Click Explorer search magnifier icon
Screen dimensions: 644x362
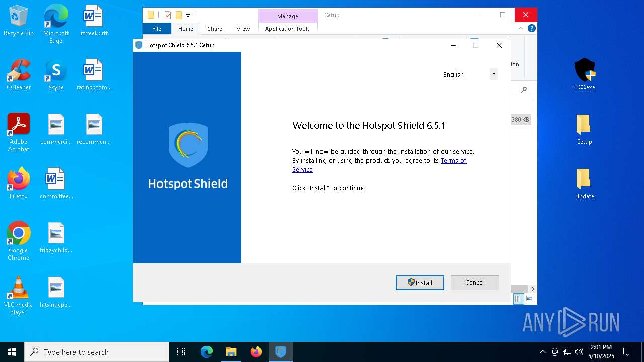click(524, 90)
